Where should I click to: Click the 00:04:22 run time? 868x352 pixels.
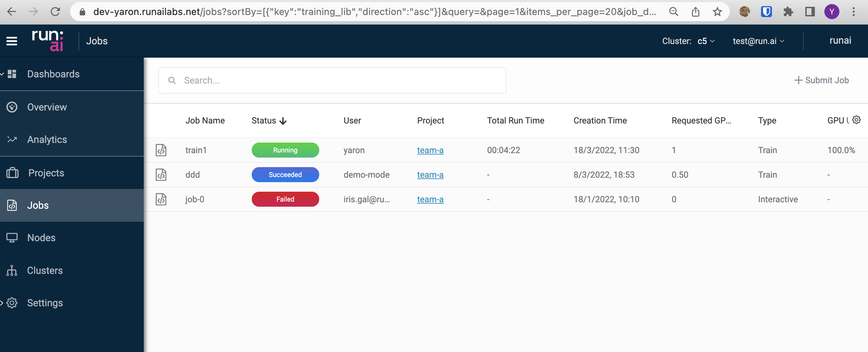click(503, 150)
